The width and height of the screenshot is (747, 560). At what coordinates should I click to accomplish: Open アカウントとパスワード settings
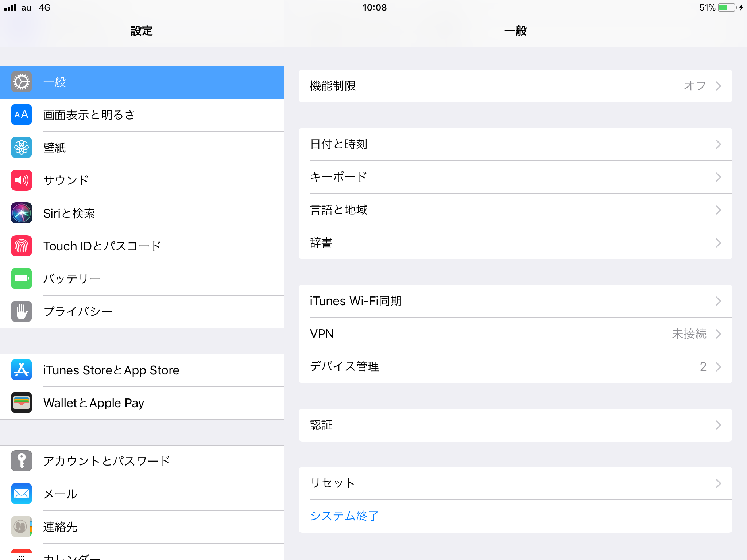coord(142,461)
